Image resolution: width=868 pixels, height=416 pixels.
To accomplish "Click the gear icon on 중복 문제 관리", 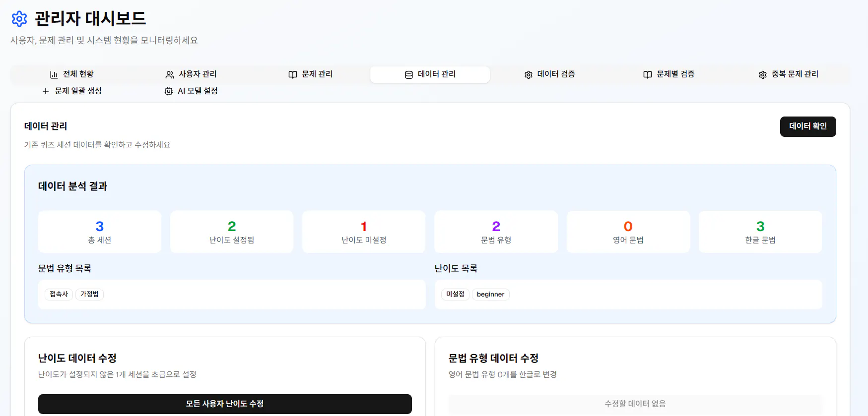I will tap(763, 74).
